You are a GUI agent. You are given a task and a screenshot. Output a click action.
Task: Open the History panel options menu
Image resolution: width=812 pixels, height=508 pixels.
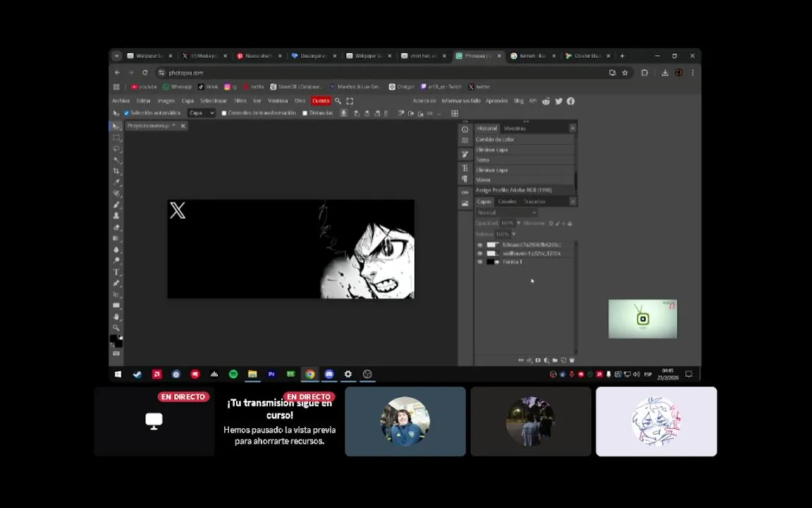pyautogui.click(x=572, y=128)
